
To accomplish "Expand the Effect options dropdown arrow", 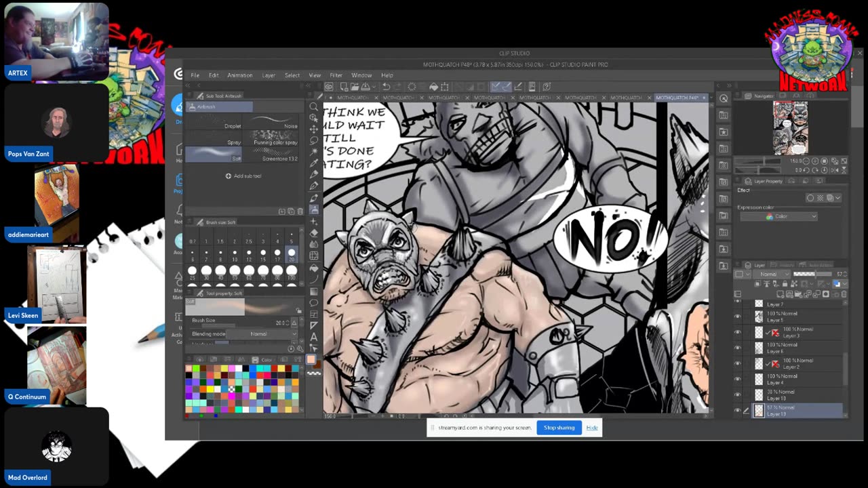I will coord(837,198).
